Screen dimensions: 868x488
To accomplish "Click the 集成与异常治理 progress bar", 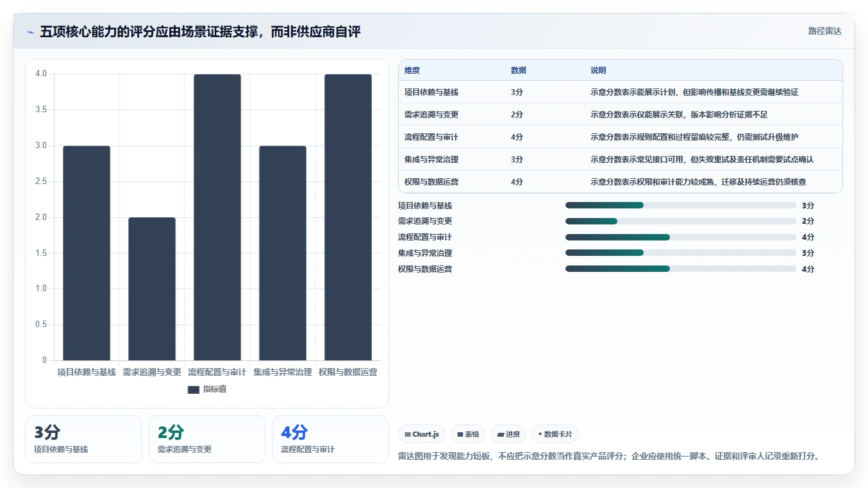I will (681, 253).
